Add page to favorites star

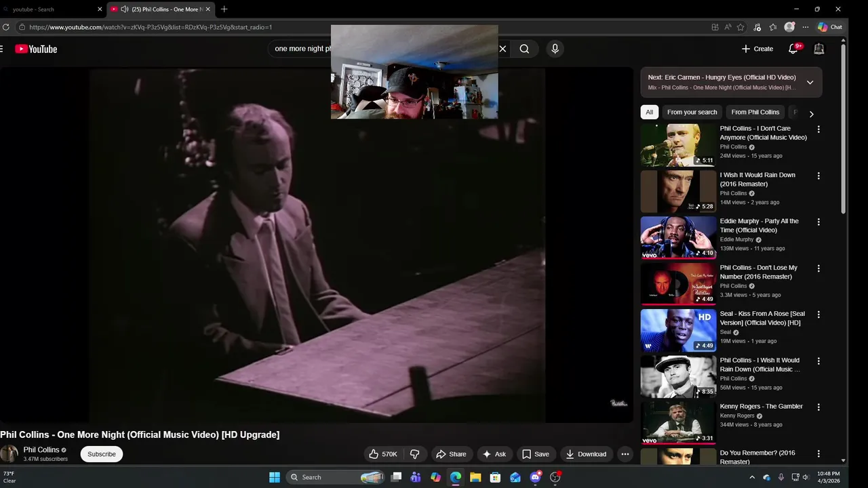(741, 27)
